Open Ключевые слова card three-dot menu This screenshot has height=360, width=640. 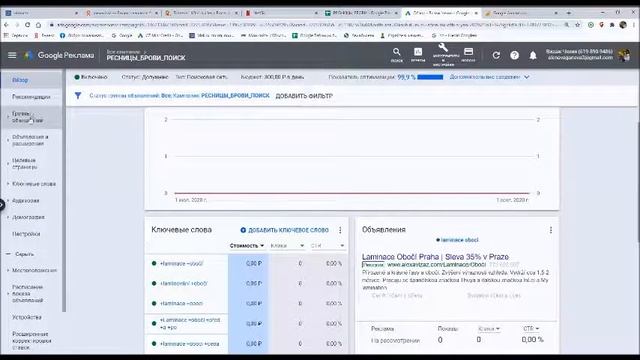click(x=340, y=230)
